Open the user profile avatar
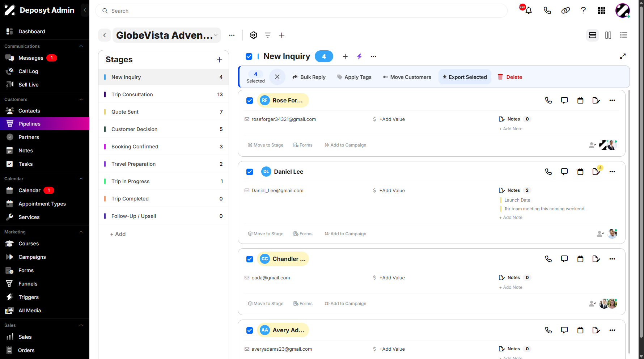This screenshot has height=359, width=644. tap(623, 10)
